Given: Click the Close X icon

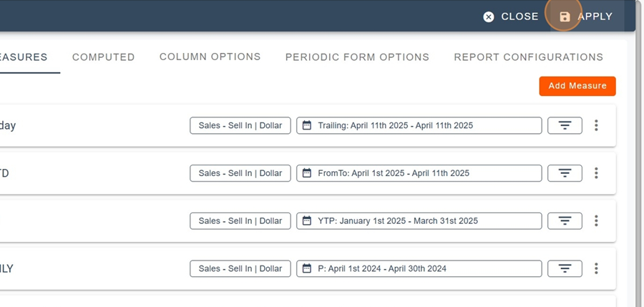Looking at the screenshot, I should click(489, 16).
